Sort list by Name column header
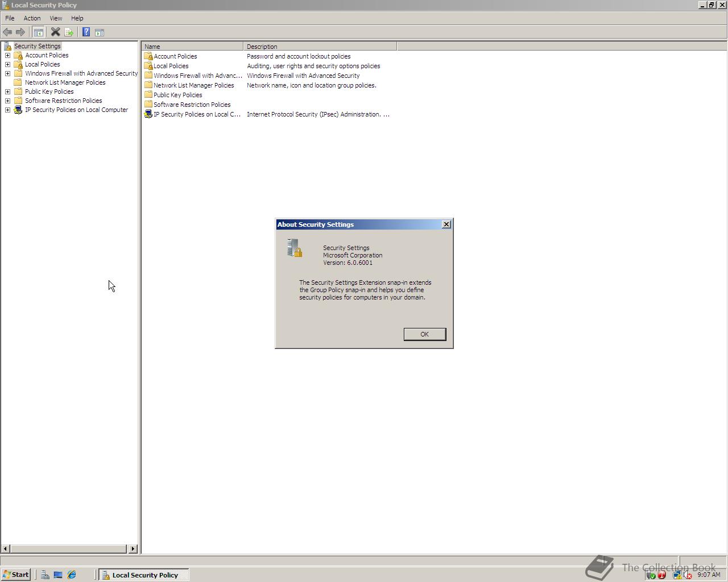 click(x=192, y=47)
